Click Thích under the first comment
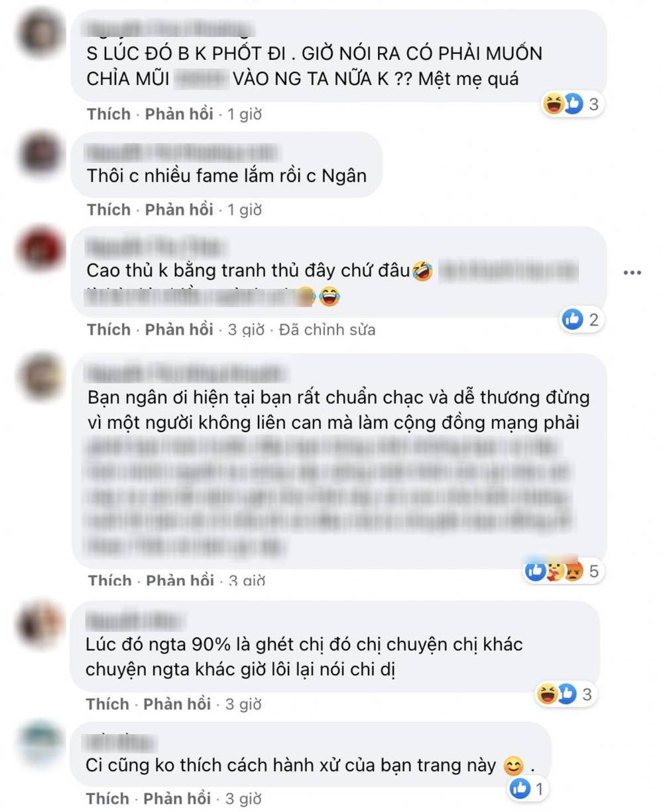The image size is (663, 812). (109, 114)
